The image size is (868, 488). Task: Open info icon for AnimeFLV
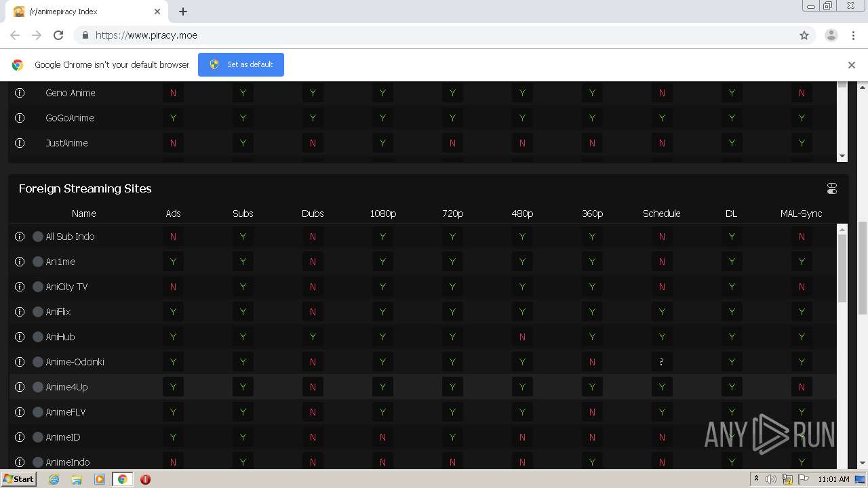pyautogui.click(x=20, y=412)
